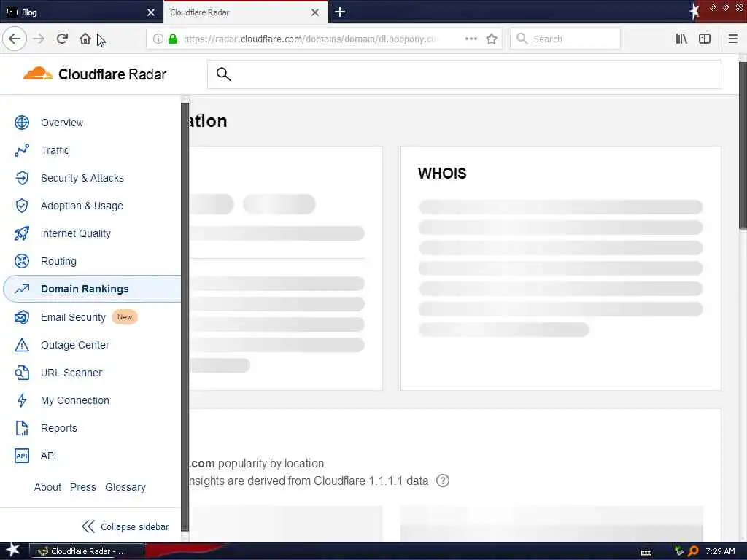747x560 pixels.
Task: Toggle the browser sidebar view icon
Action: [705, 39]
